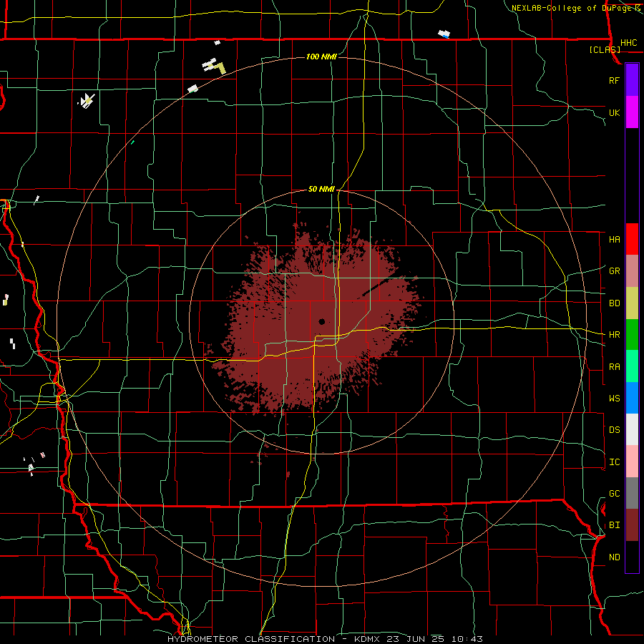Viewport: 644px width, 644px height.
Task: Select the red HA legend swatch
Action: click(632, 239)
